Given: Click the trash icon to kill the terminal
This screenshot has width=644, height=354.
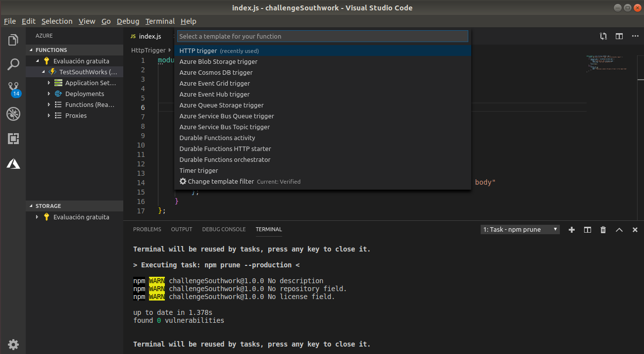Looking at the screenshot, I should pos(603,229).
